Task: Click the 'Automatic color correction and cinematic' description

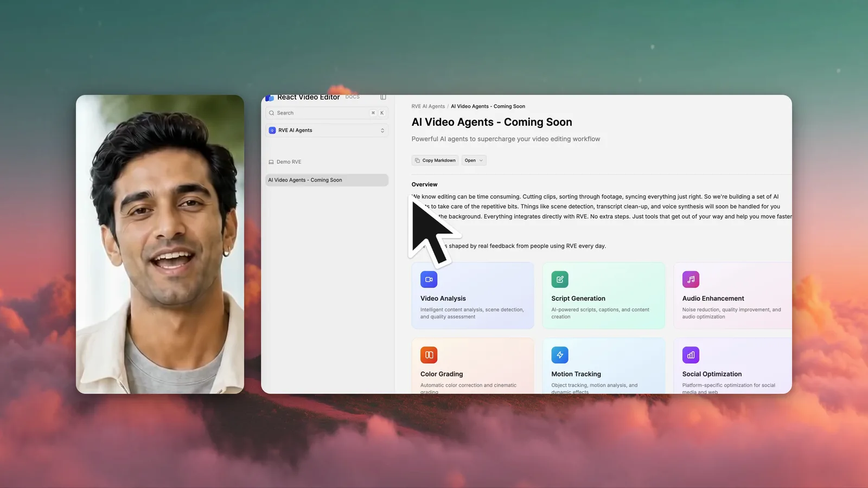Action: click(468, 388)
